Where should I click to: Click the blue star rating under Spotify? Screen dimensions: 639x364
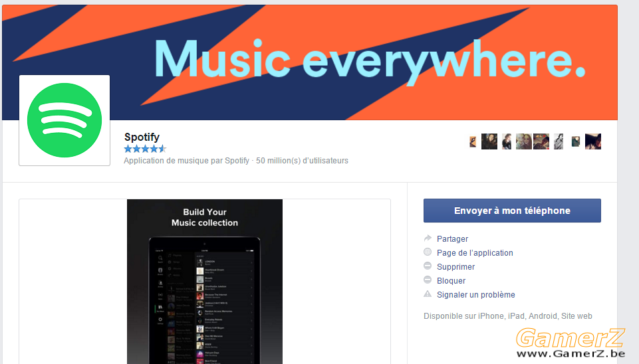click(145, 149)
